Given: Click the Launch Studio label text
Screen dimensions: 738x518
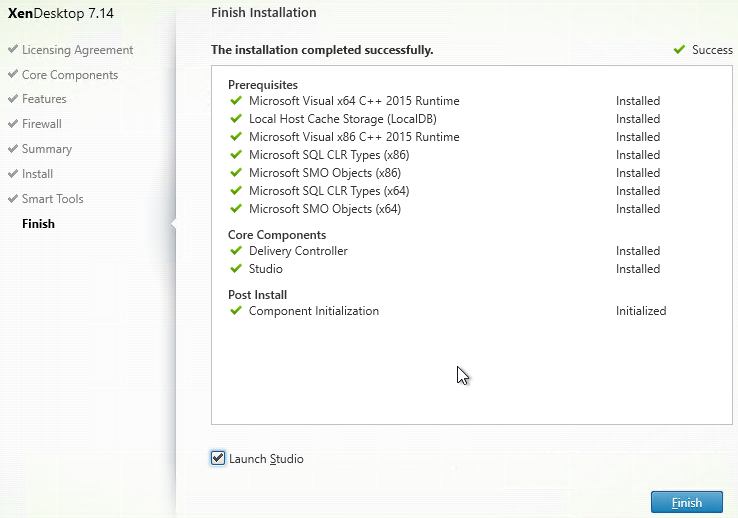Looking at the screenshot, I should [x=266, y=459].
